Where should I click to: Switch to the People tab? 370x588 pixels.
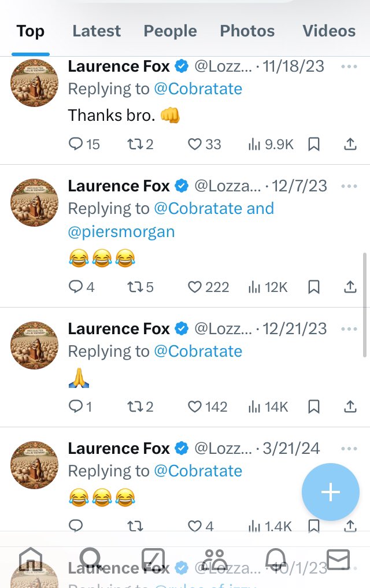coord(170,31)
